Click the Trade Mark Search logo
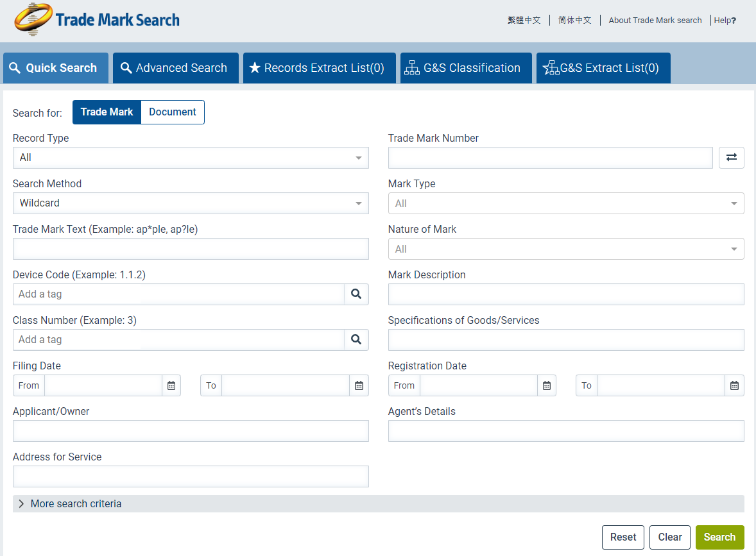This screenshot has height=556, width=756. coord(97,20)
